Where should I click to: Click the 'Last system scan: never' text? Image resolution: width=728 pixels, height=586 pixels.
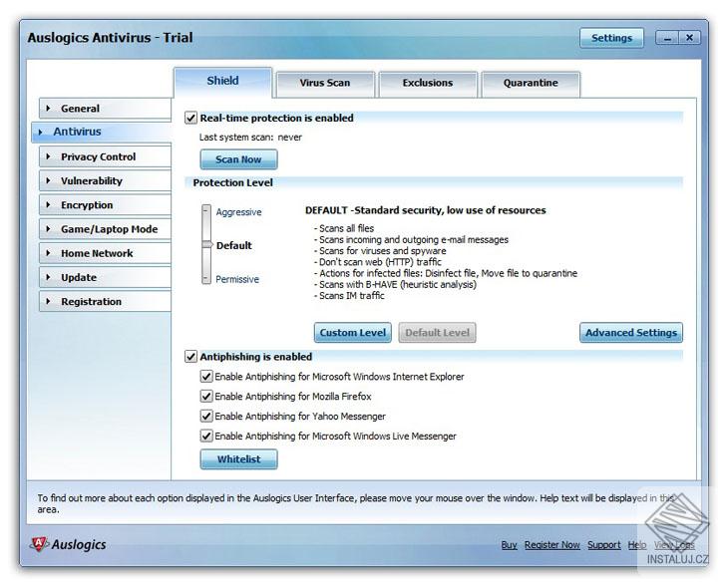(250, 138)
